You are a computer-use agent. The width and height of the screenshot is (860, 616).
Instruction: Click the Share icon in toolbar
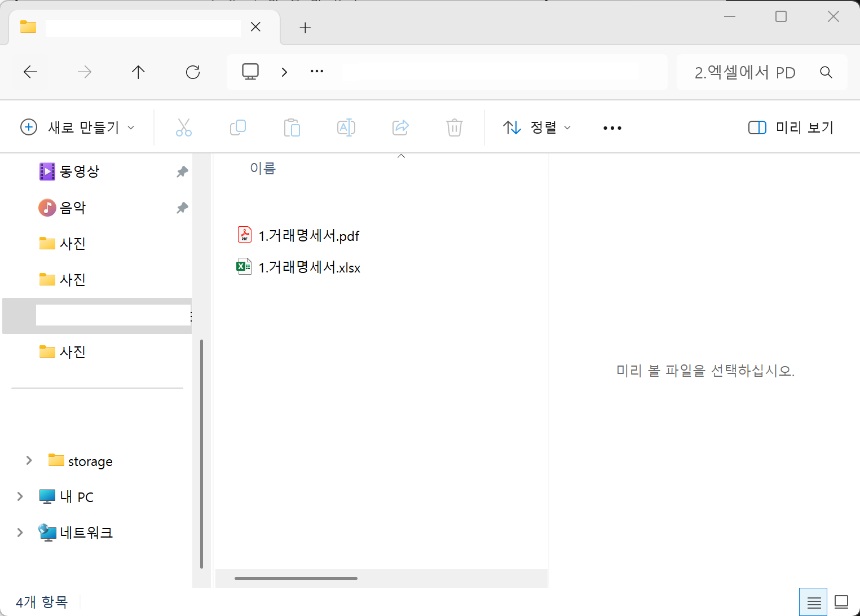coord(400,127)
